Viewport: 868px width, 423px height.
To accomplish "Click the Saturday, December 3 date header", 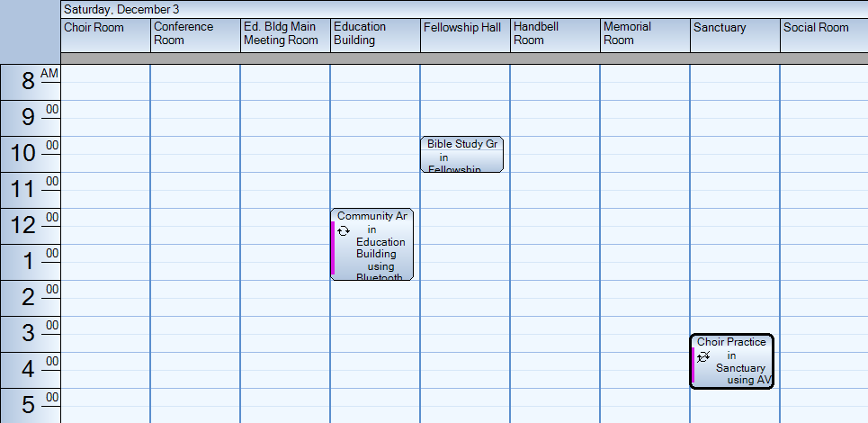I will point(122,9).
